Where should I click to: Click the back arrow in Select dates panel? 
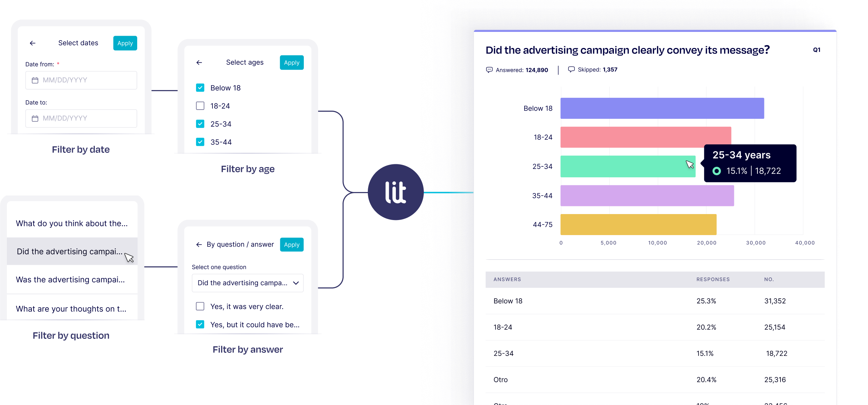pyautogui.click(x=31, y=43)
